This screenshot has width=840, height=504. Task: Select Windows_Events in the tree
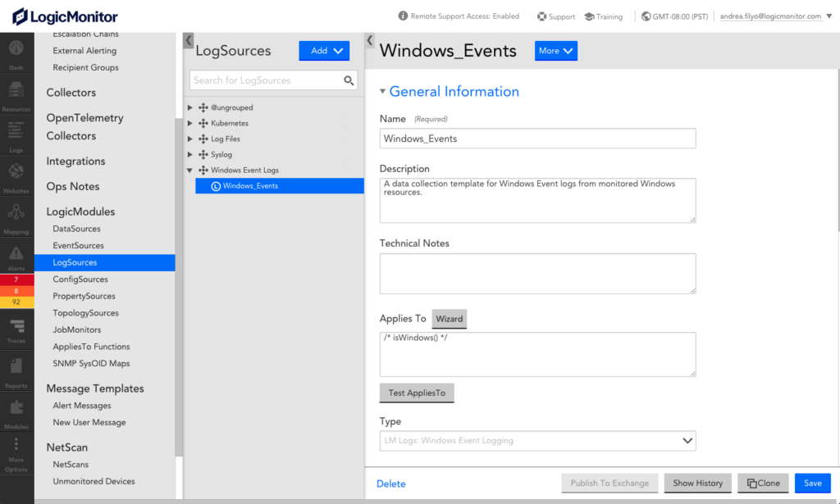tap(280, 186)
